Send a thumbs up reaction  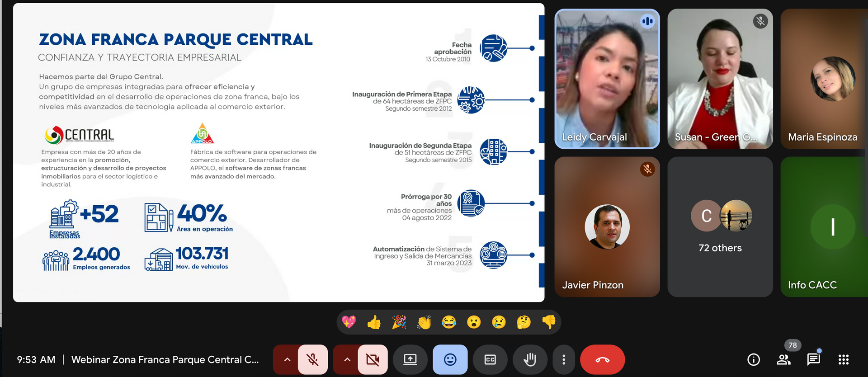point(374,322)
